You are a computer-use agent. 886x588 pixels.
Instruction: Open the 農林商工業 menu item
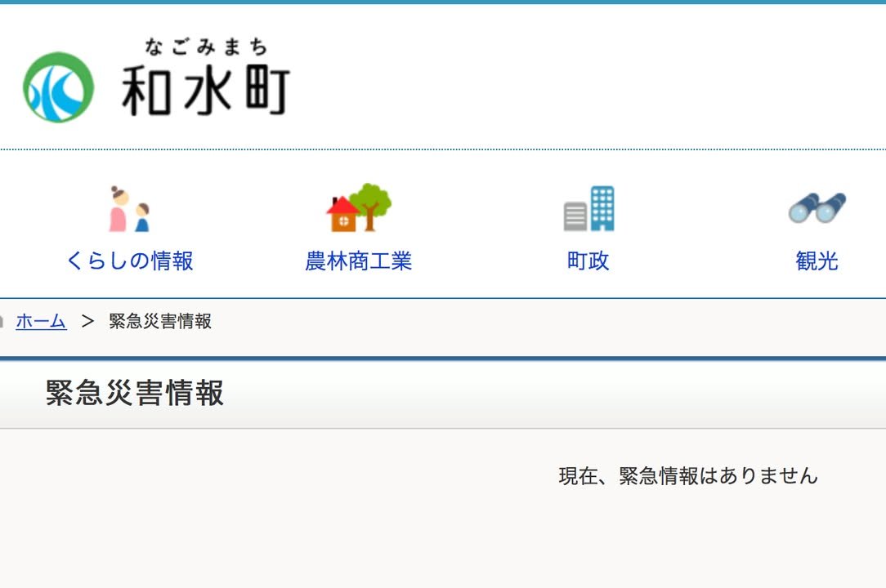[x=358, y=261]
